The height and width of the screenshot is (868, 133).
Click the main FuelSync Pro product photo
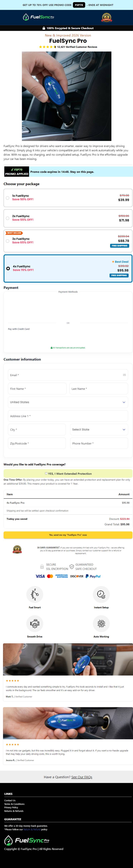tap(67, 96)
